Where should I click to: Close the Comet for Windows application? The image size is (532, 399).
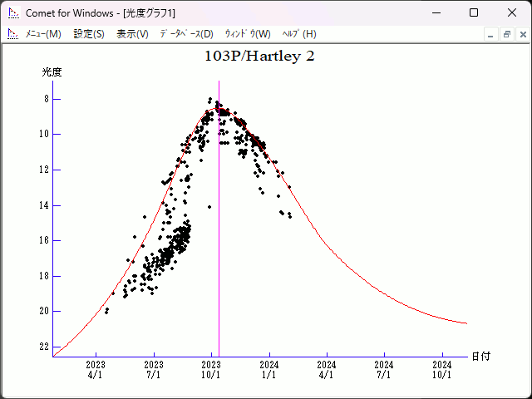click(x=512, y=13)
